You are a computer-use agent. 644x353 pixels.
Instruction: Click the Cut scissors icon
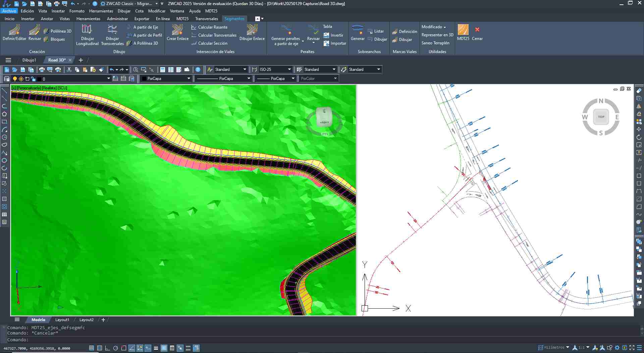pos(69,70)
